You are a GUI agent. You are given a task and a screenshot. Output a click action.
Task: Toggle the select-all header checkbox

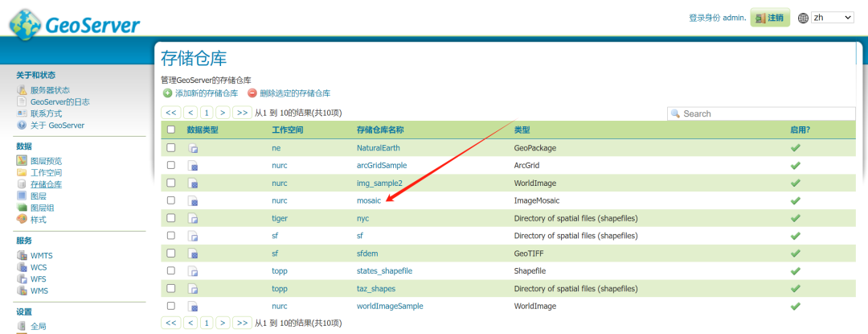(x=171, y=130)
